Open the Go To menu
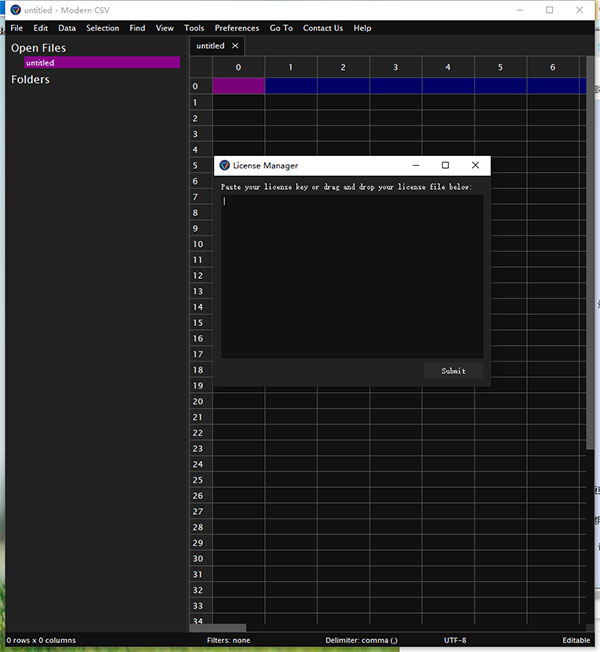The image size is (600, 652). 281,28
